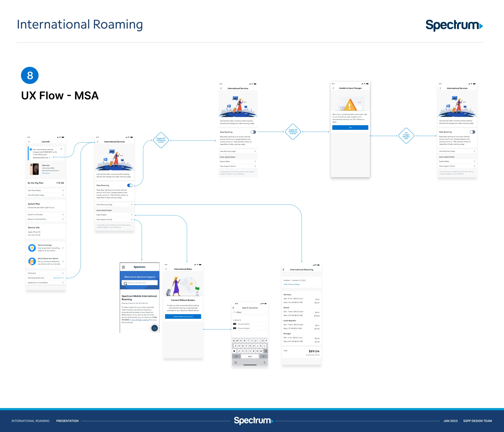This screenshot has width=504, height=432.
Task: Back arrow on rightmost International Services screen
Action: pyautogui.click(x=440, y=88)
